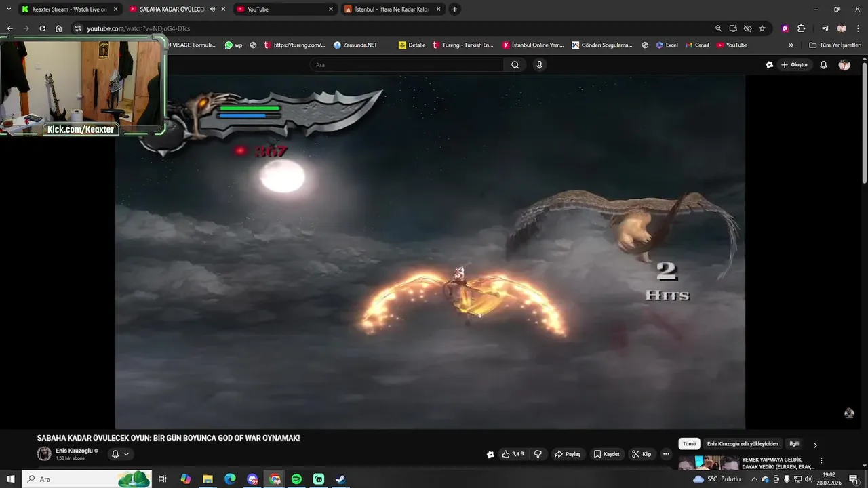This screenshot has width=868, height=488.
Task: Select the Tümü filter chip
Action: (689, 444)
